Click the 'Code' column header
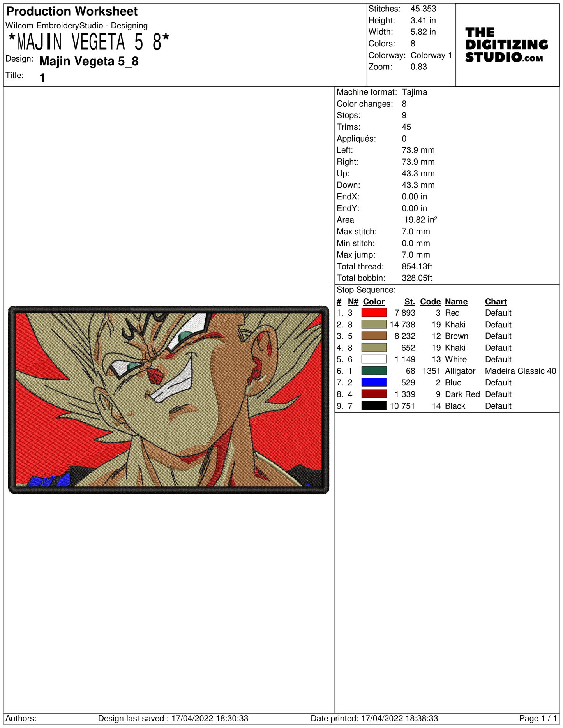 (430, 302)
